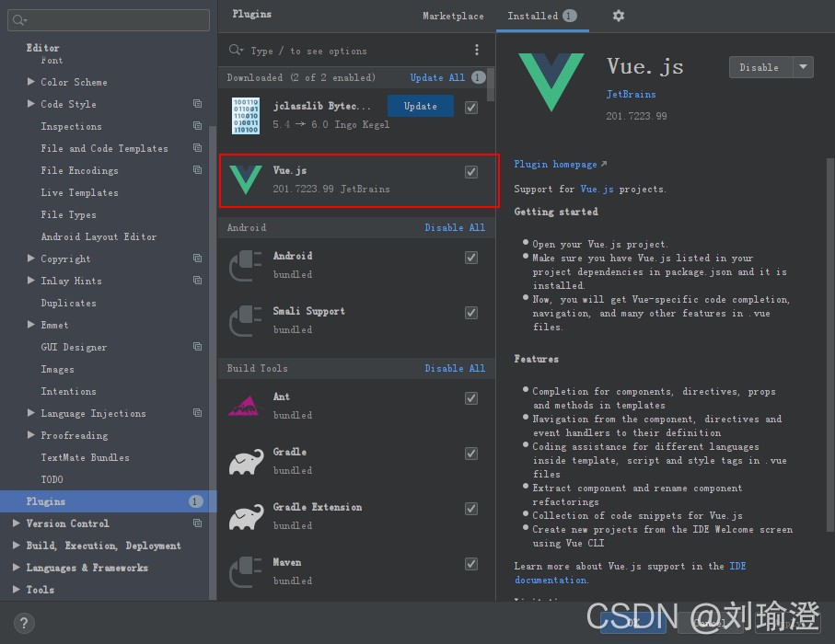The image size is (835, 644).
Task: Toggle the Gradle plugin checkbox
Action: tap(471, 454)
